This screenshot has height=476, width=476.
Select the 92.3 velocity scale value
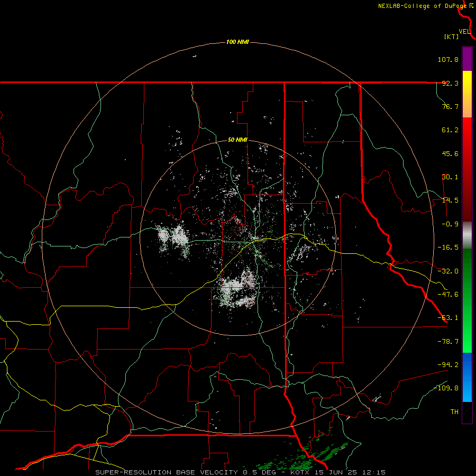pos(450,83)
